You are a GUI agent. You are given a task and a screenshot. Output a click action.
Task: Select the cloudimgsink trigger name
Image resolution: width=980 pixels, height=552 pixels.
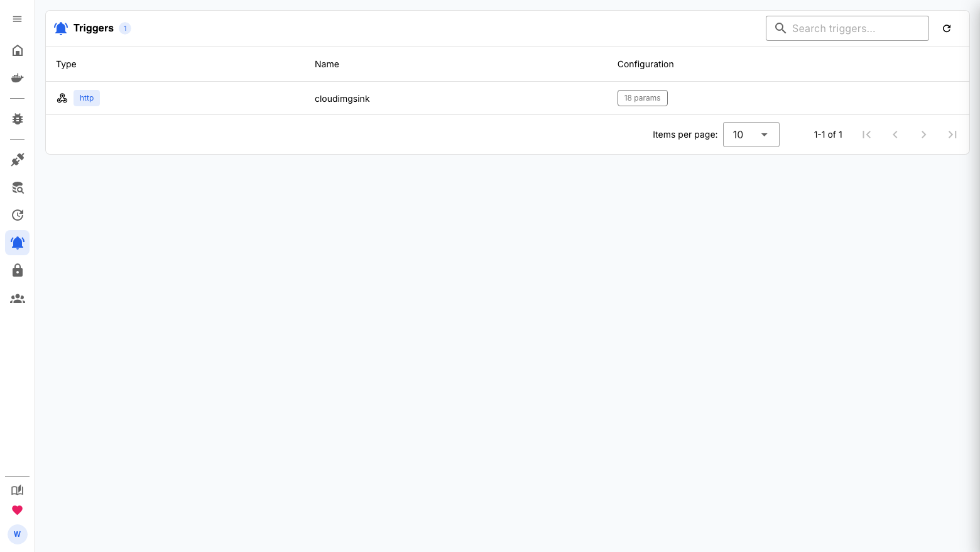coord(342,99)
